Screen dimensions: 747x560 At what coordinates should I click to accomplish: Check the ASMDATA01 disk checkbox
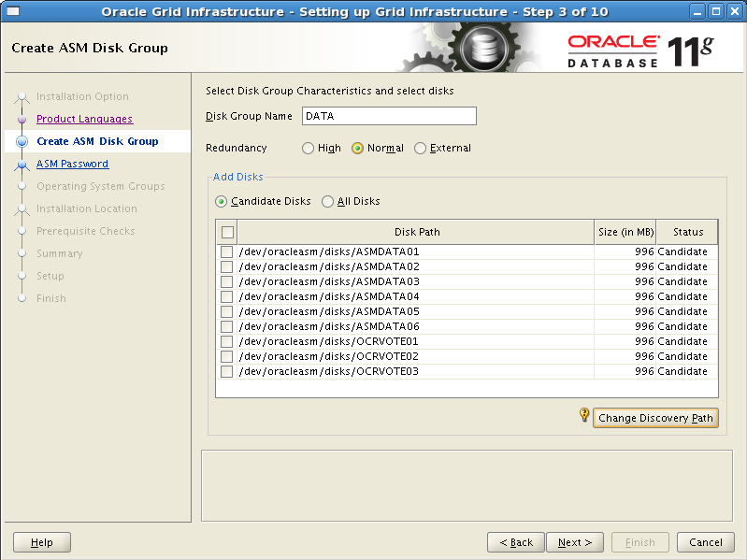coord(227,251)
